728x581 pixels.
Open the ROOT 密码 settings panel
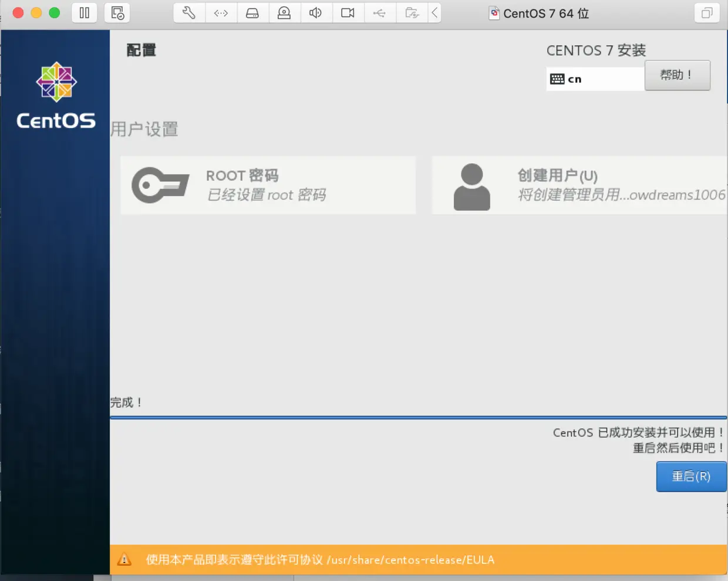pos(268,185)
